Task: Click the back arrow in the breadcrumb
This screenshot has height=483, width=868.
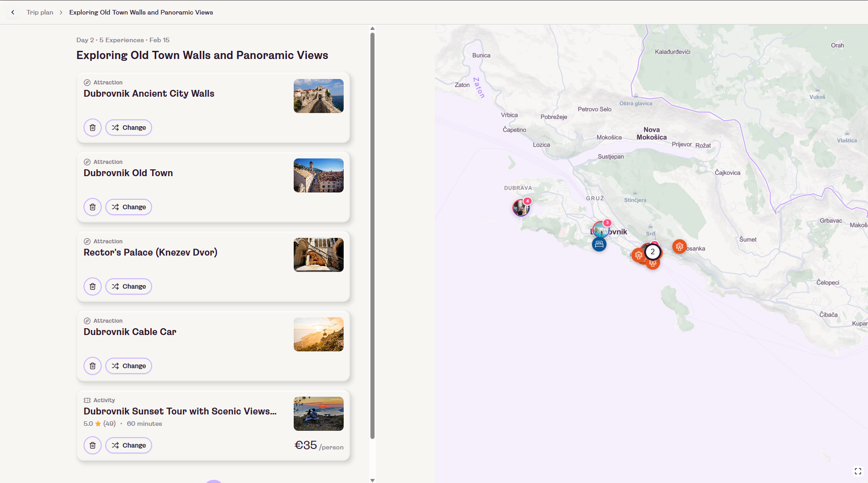Action: click(13, 12)
